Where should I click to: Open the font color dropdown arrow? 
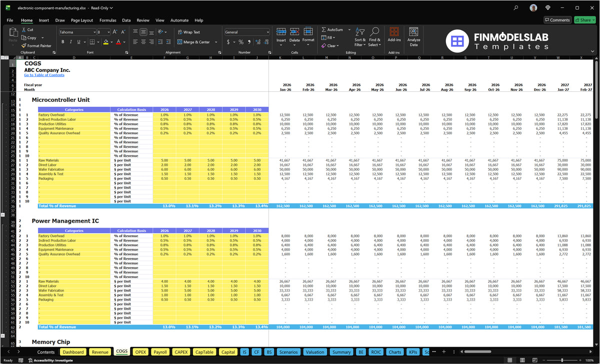tap(124, 42)
